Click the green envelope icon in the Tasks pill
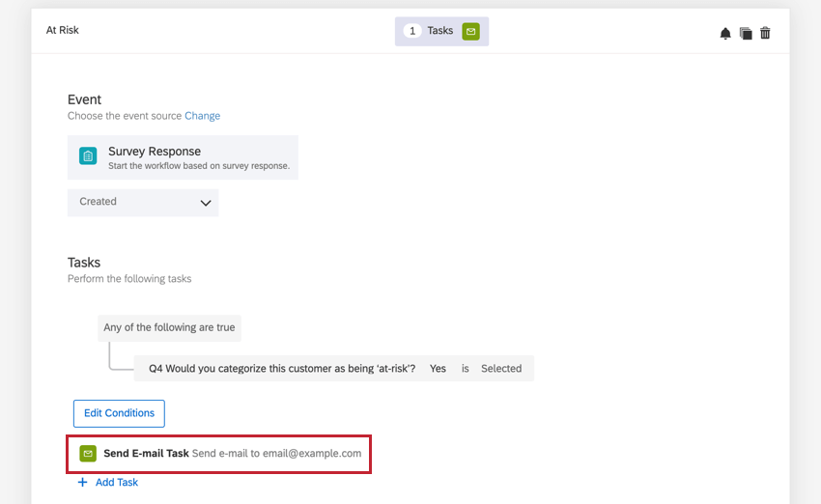This screenshot has height=504, width=821. (470, 31)
